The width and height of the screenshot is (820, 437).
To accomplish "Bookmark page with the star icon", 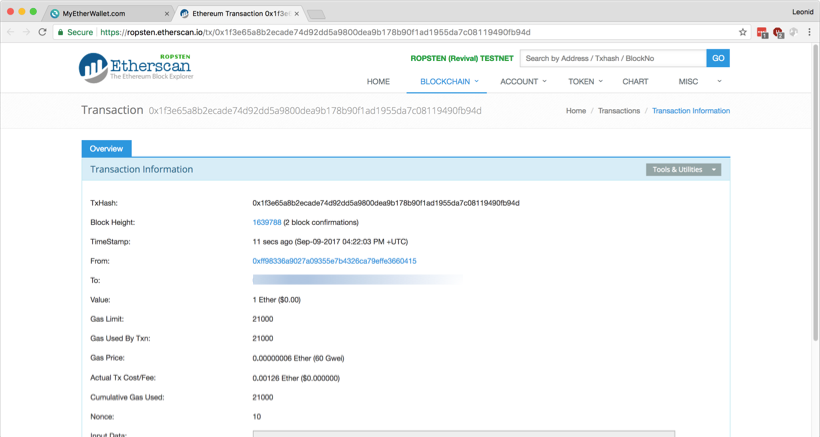I will pos(743,32).
